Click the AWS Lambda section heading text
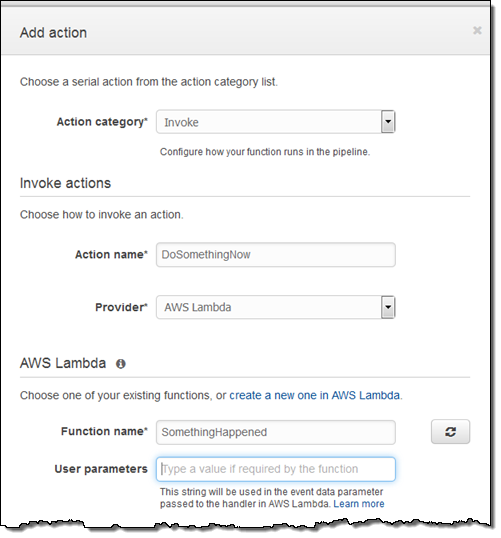The width and height of the screenshot is (501, 538). 63,363
